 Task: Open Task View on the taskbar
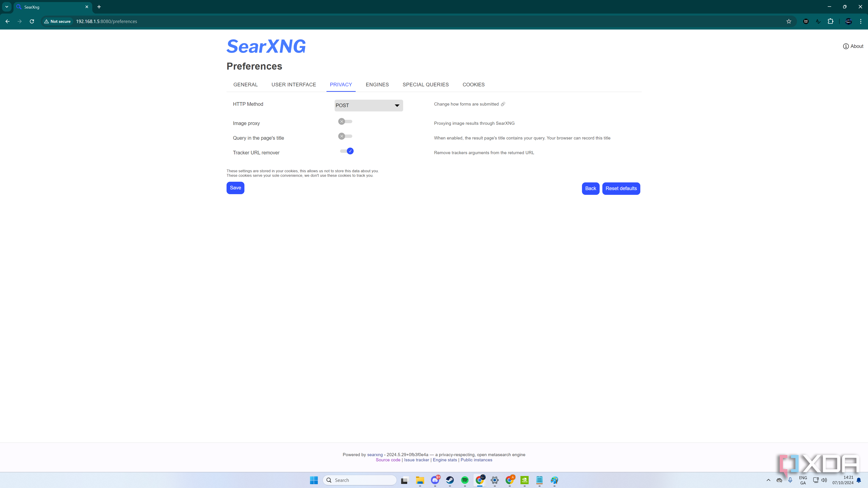(404, 480)
